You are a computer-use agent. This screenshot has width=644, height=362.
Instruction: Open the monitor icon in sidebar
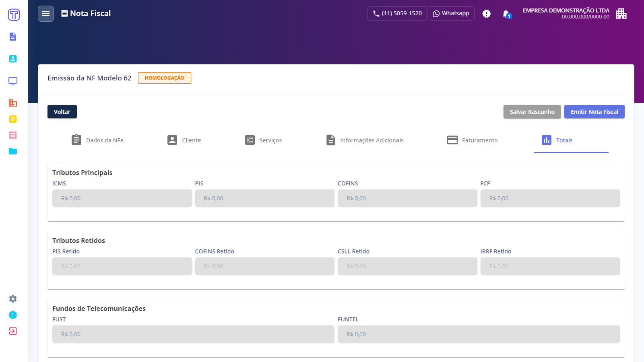coord(13,81)
